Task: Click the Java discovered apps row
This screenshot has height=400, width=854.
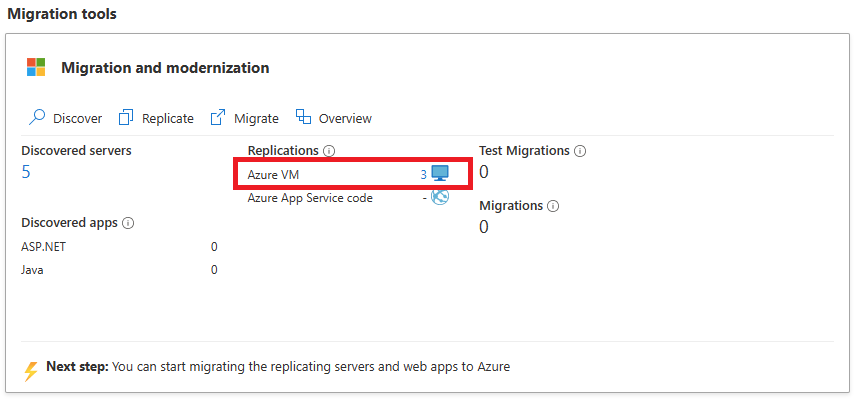Action: pos(119,269)
